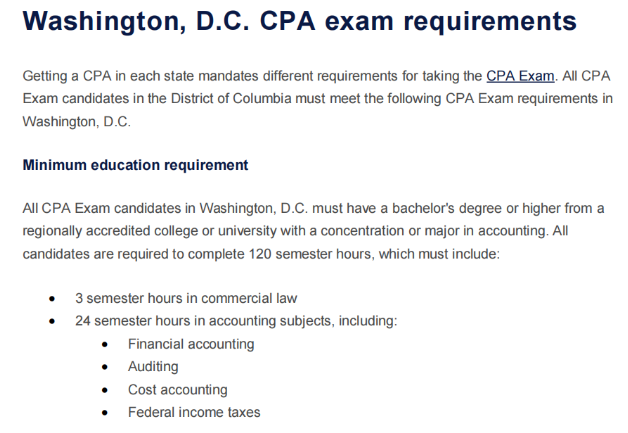The height and width of the screenshot is (433, 628).
Task: Select the "Federal income taxes" list item
Action: point(193,412)
